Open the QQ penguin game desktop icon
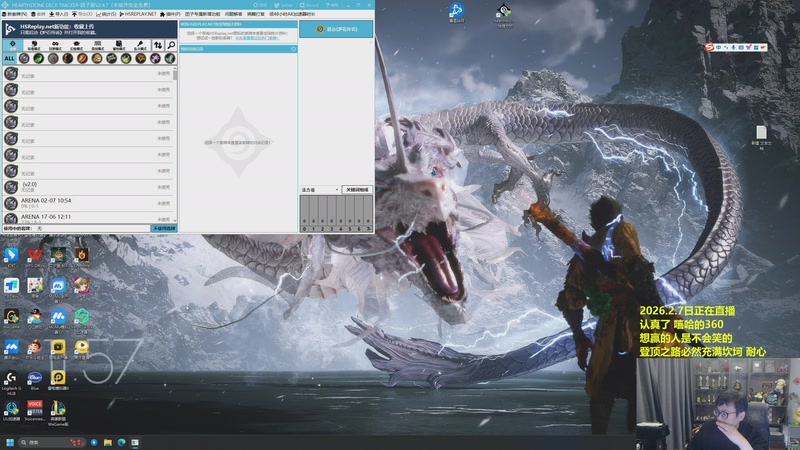The height and width of the screenshot is (450, 800). click(35, 319)
